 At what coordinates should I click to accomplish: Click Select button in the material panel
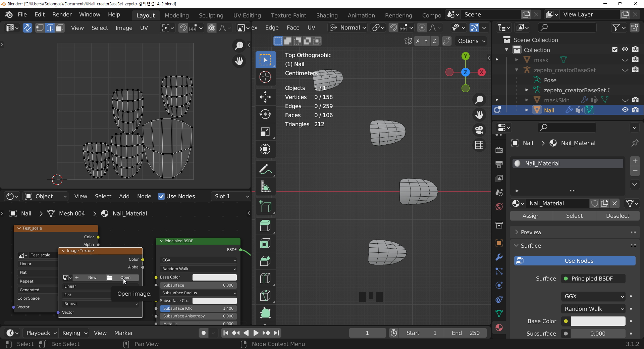[x=575, y=216]
